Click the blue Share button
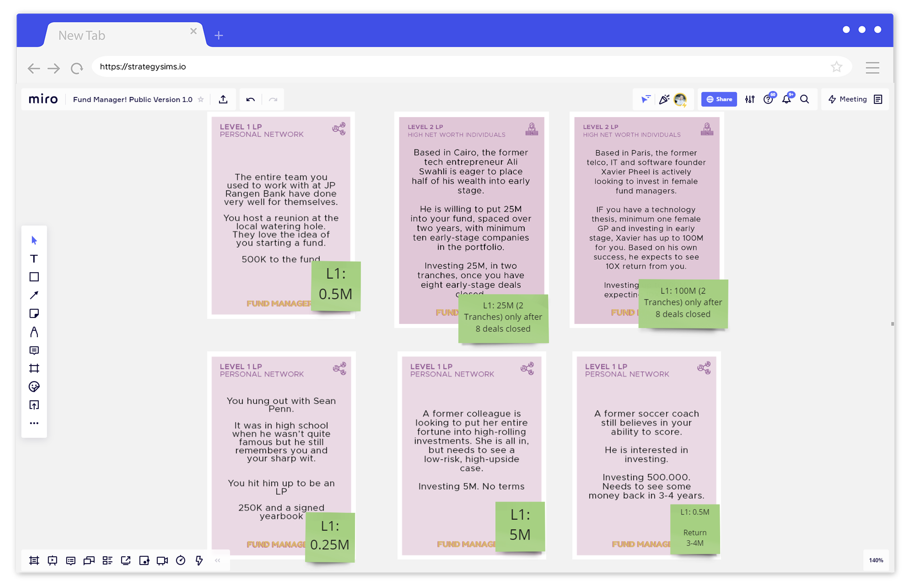 click(719, 99)
